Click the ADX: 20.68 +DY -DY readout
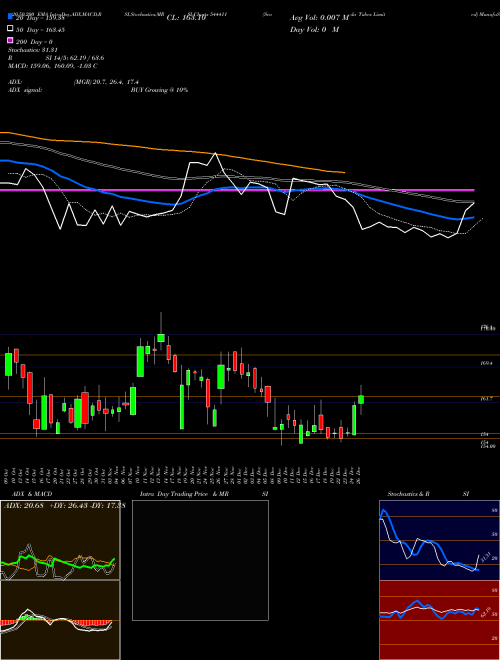 click(64, 505)
